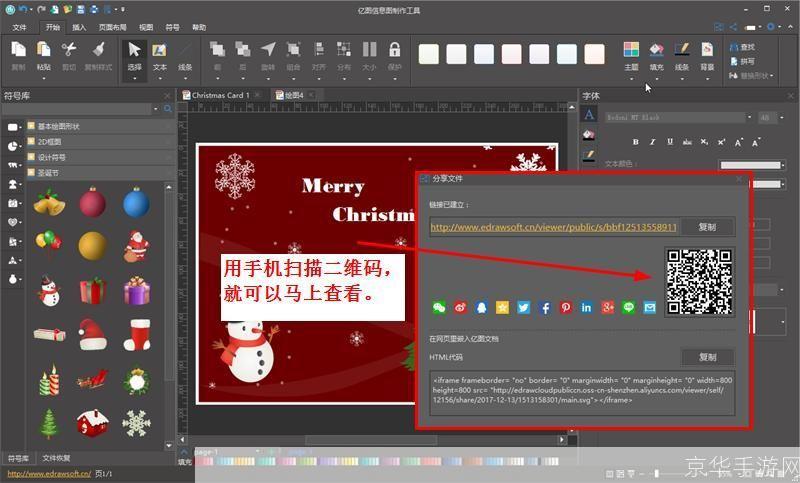The height and width of the screenshot is (483, 800).
Task: Collapse the 圣诞节 library category
Action: point(101,173)
